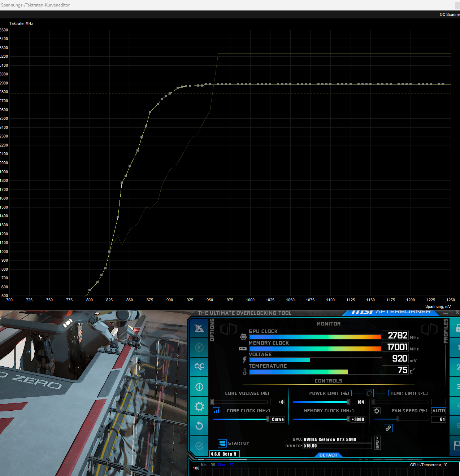Select curve point at 950 mV
Image resolution: width=460 pixels, height=476 pixels.
coord(210,84)
